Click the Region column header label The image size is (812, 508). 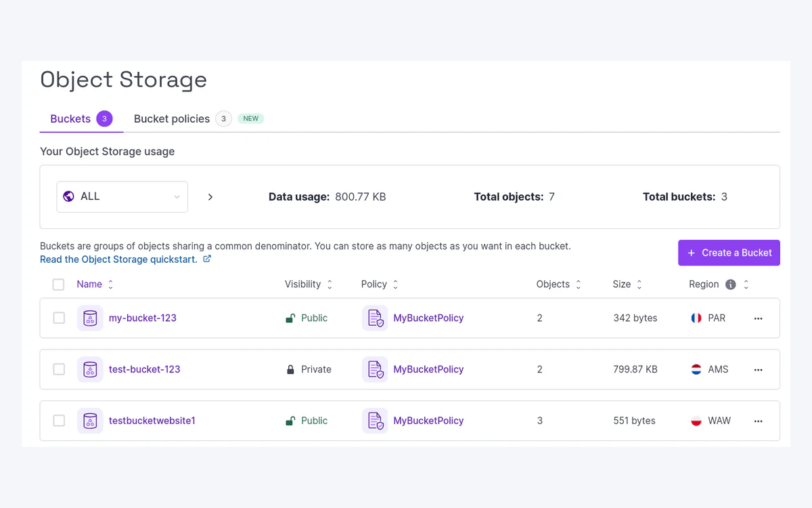(x=704, y=284)
